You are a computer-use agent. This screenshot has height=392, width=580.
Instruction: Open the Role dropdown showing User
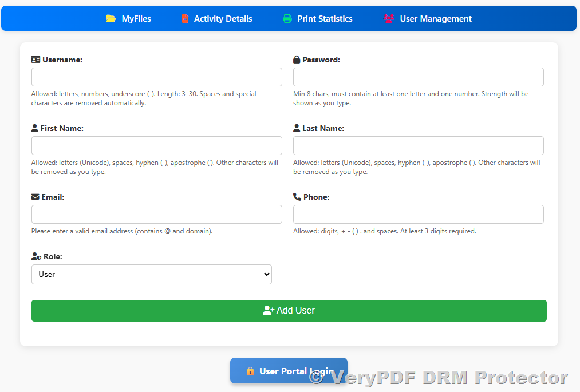pyautogui.click(x=151, y=274)
